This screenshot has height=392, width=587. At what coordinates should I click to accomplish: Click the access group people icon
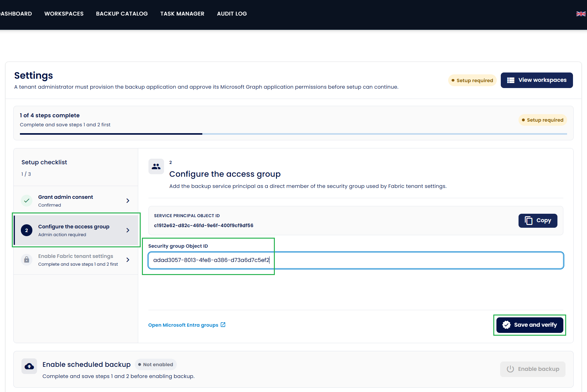(156, 167)
